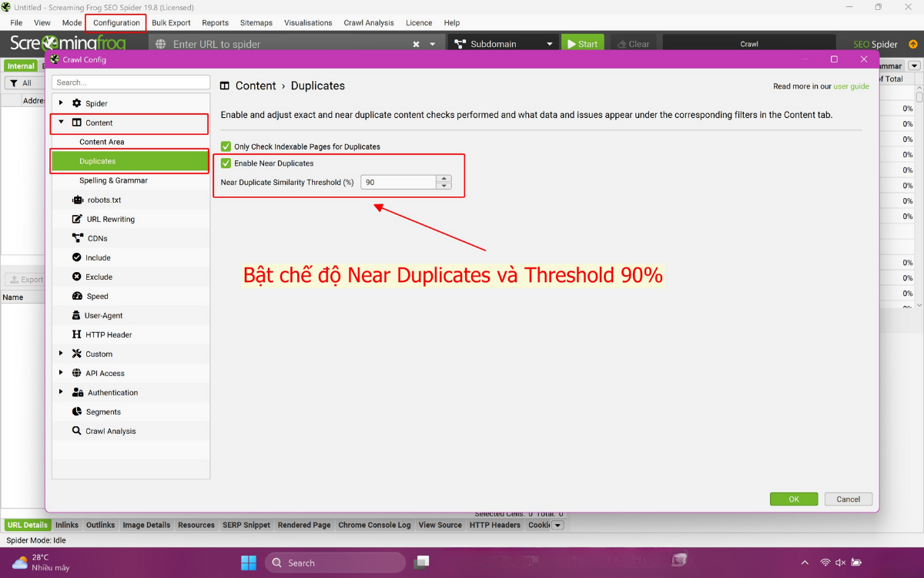Click the crawl config Search field
This screenshot has height=578, width=924.
[131, 82]
